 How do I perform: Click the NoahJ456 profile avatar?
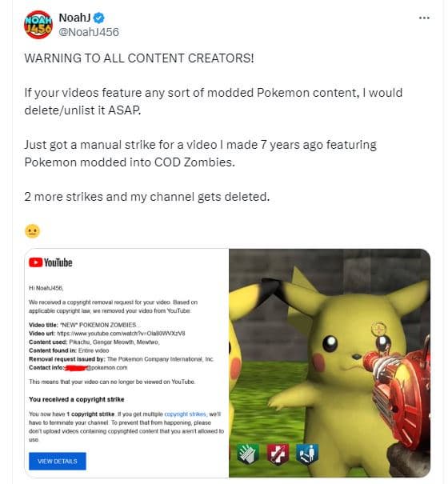pyautogui.click(x=38, y=25)
